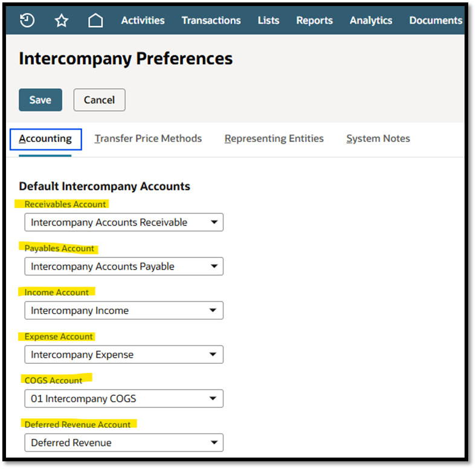Open the Activities menu
Viewport: 476px width, 469px height.
point(143,21)
